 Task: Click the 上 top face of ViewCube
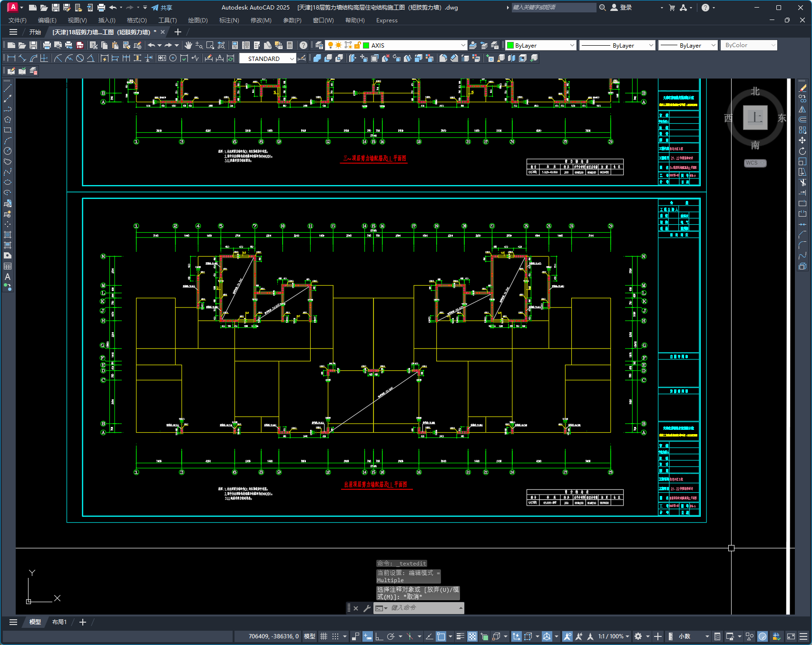point(755,118)
